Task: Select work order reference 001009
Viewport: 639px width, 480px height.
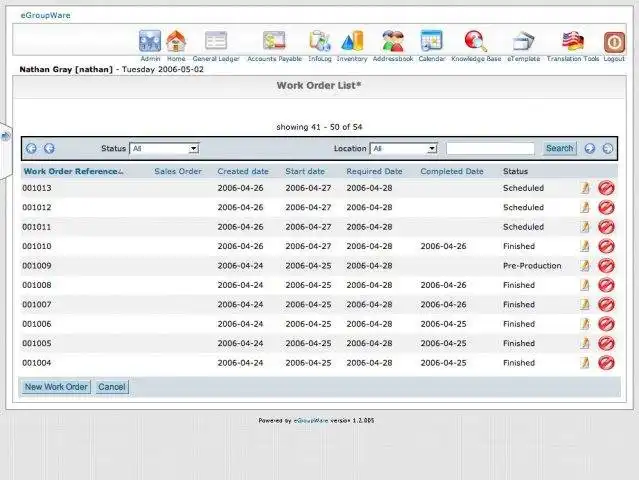Action: click(x=37, y=266)
